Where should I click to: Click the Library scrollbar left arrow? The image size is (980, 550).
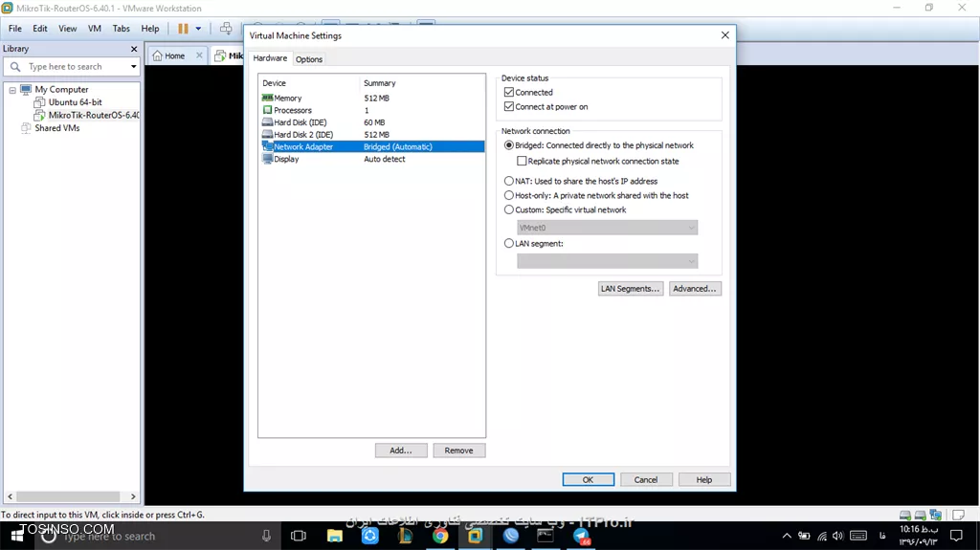click(10, 496)
